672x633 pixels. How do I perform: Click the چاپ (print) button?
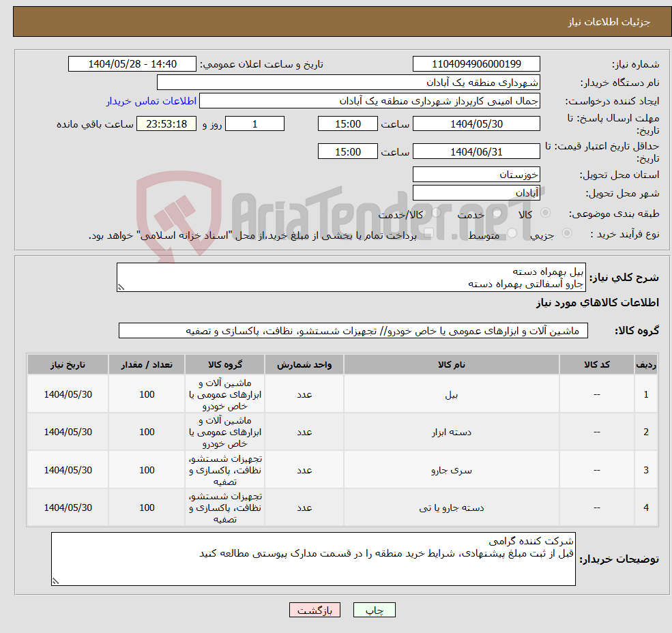pos(374,610)
